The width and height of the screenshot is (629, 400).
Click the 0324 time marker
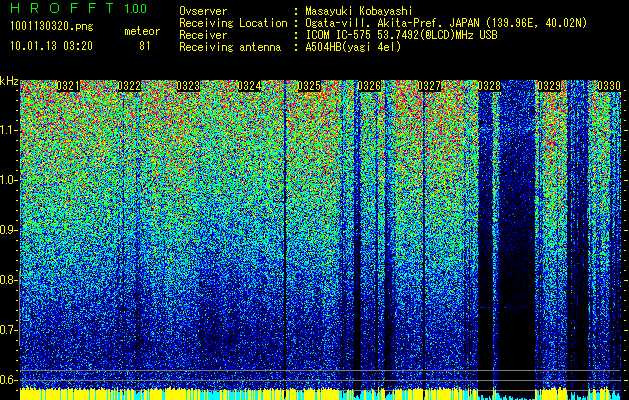click(249, 86)
